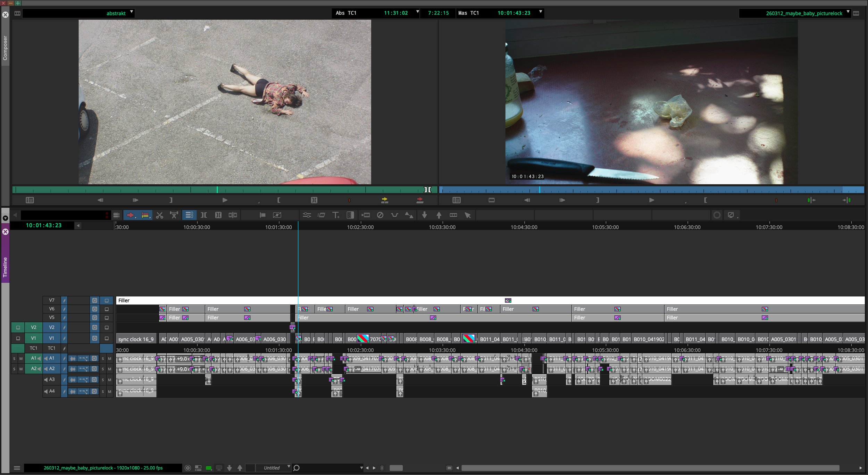
Task: Open the abstrakt source clip name dropdown
Action: click(132, 12)
